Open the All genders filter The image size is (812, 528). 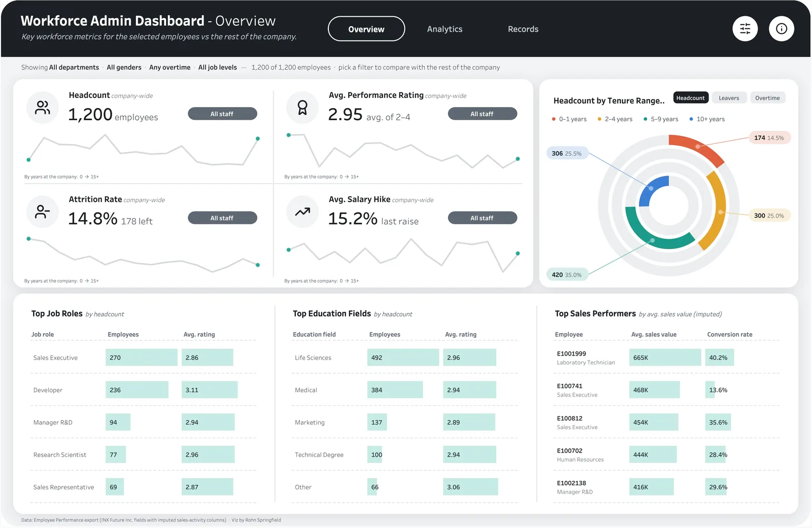click(124, 67)
